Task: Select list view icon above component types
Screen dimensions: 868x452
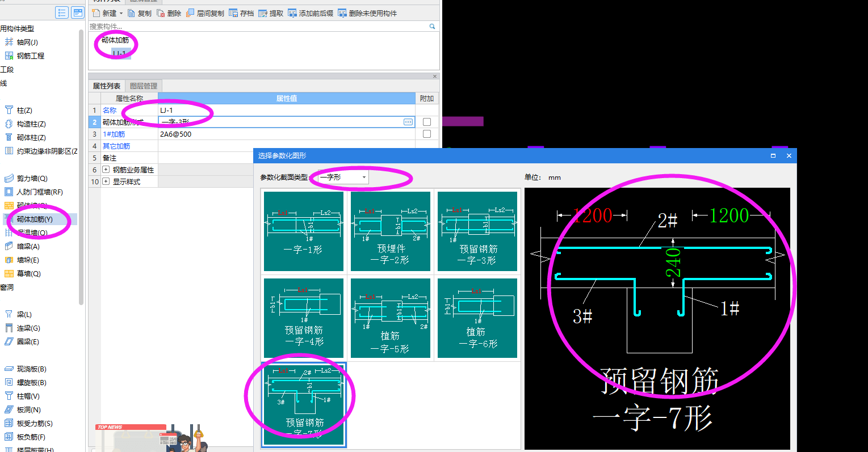Action: tap(62, 12)
